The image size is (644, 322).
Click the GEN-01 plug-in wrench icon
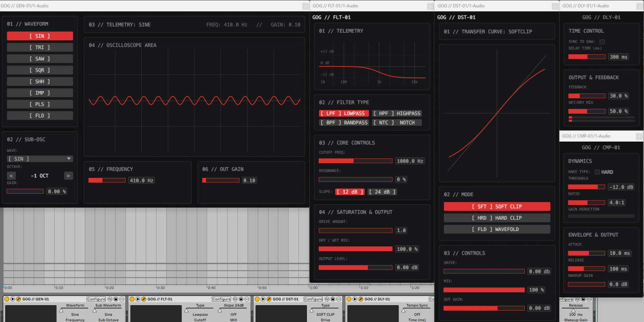coord(18,299)
